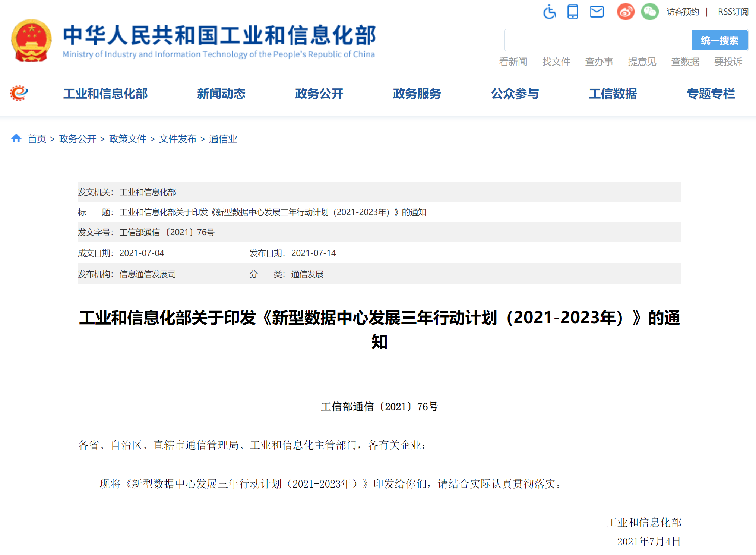Click inside the search text box
Image resolution: width=756 pixels, height=555 pixels.
(598, 40)
